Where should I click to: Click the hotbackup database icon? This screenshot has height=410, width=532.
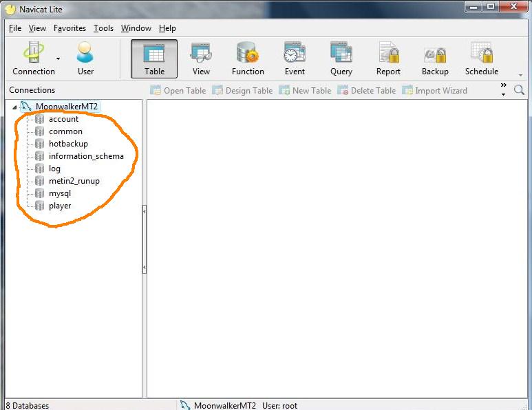[40, 144]
